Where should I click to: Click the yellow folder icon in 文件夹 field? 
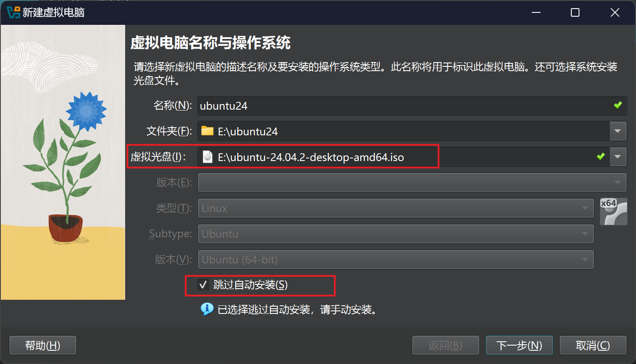(207, 131)
